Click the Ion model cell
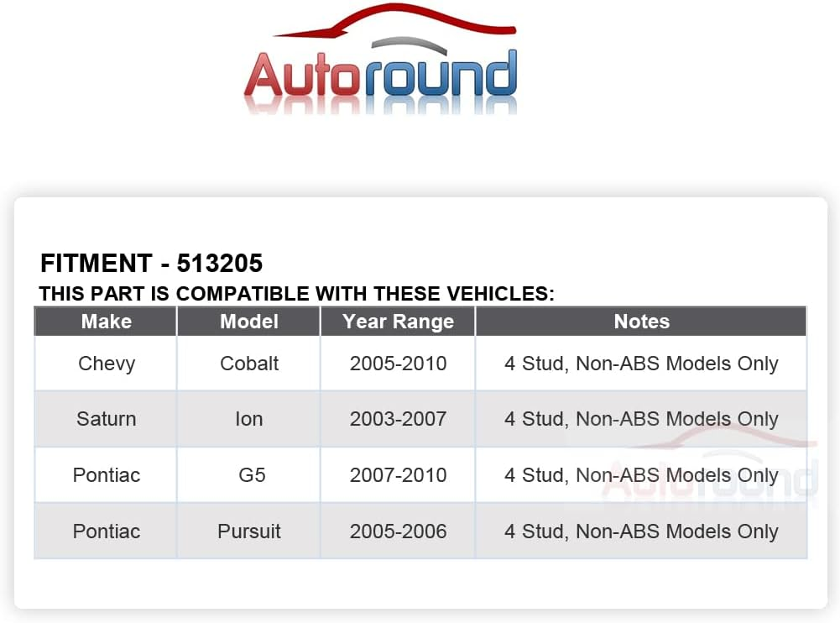 pyautogui.click(x=248, y=419)
